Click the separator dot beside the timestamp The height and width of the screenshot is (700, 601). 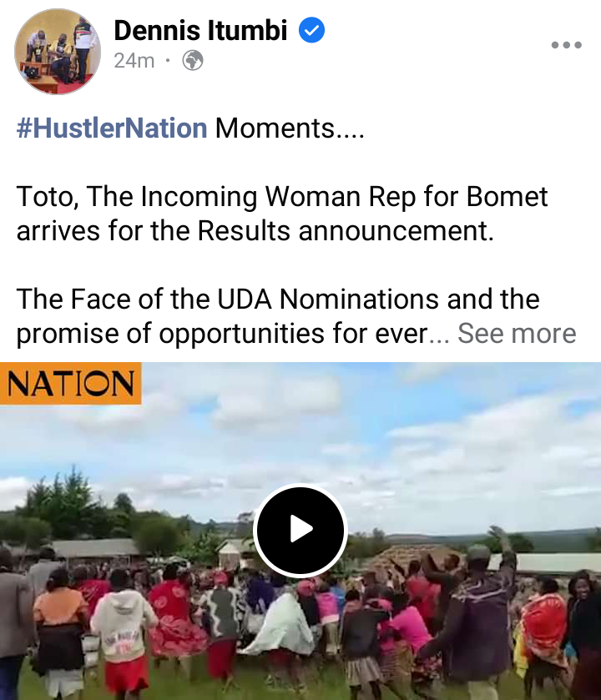(168, 60)
